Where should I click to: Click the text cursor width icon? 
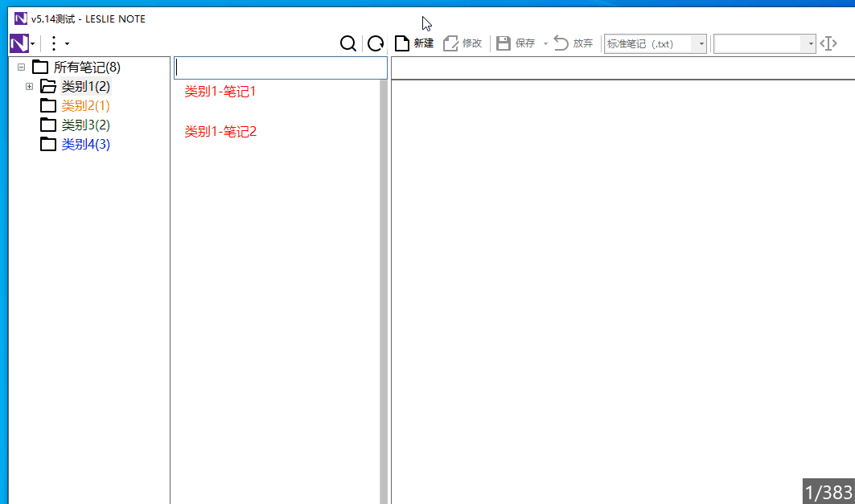point(828,43)
